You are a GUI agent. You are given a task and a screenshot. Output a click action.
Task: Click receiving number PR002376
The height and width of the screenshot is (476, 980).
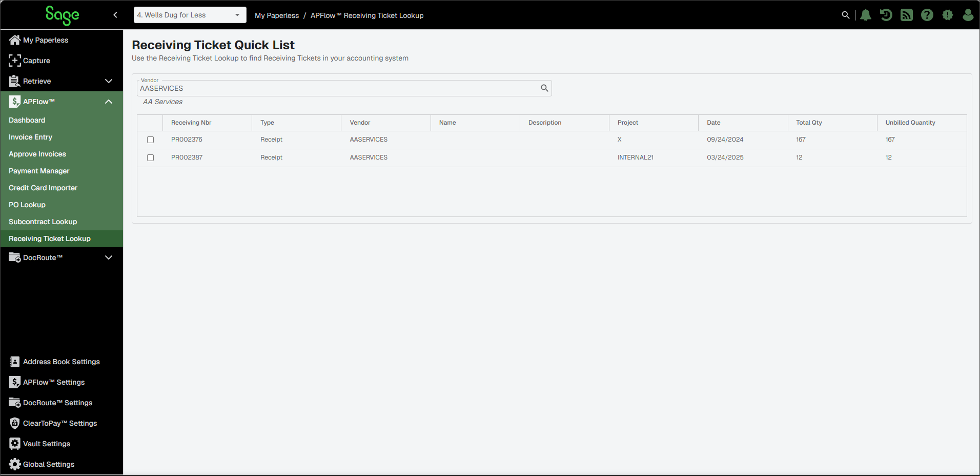(x=187, y=140)
